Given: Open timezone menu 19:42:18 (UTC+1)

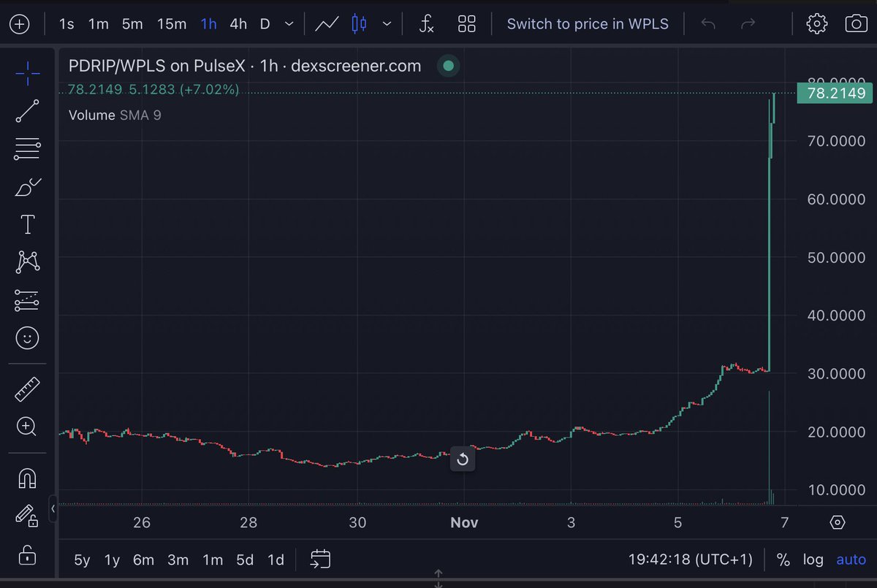Looking at the screenshot, I should [691, 560].
